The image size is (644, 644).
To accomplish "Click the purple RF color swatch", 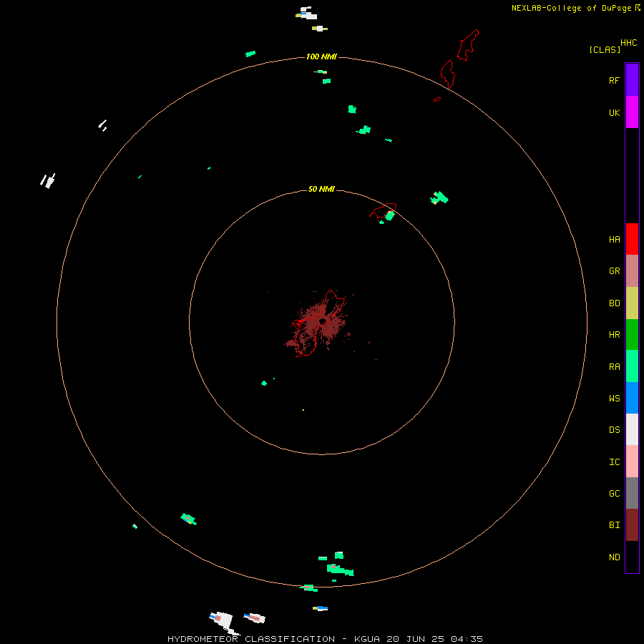I will point(632,80).
